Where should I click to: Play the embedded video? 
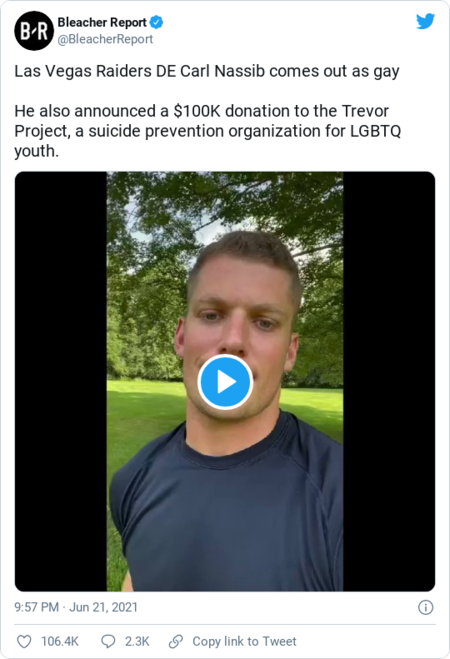(225, 382)
